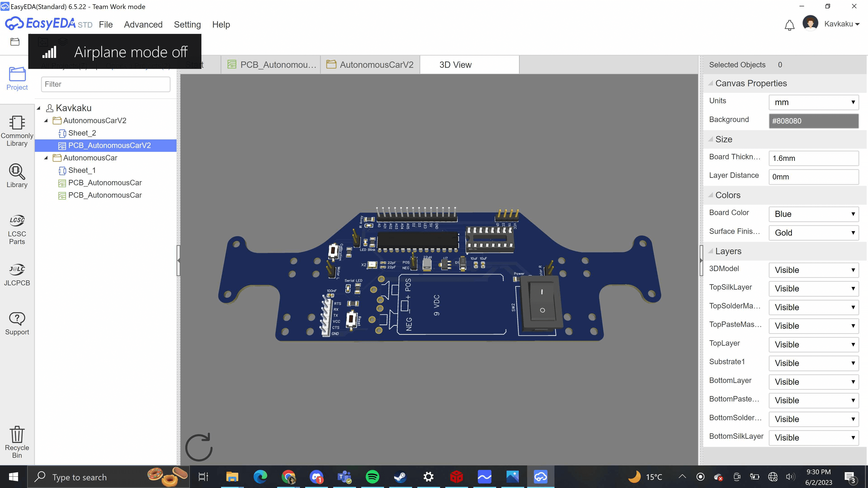Screen dimensions: 868x488
Task: Open Spotify from the taskbar
Action: pyautogui.click(x=372, y=477)
